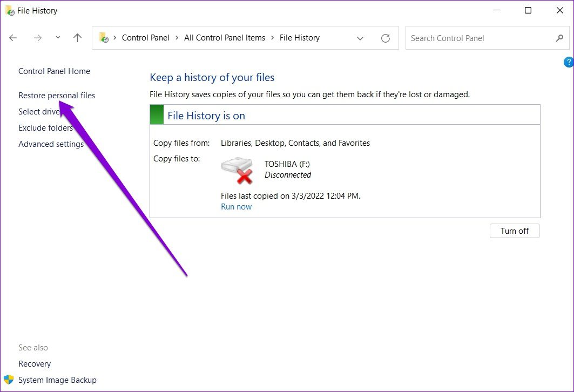Image resolution: width=574 pixels, height=392 pixels.
Task: Open Exclude folders in sidebar
Action: pos(45,128)
